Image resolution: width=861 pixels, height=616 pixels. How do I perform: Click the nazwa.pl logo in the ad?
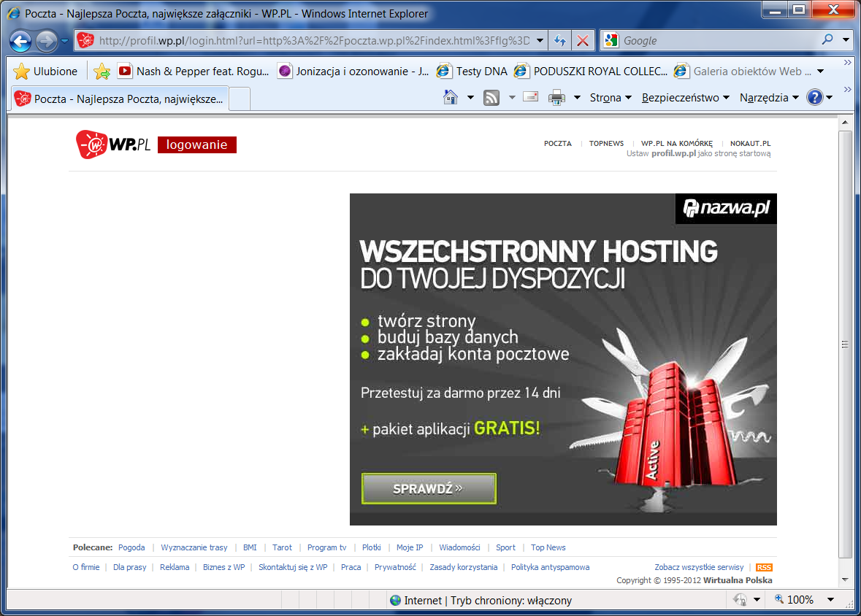point(726,208)
